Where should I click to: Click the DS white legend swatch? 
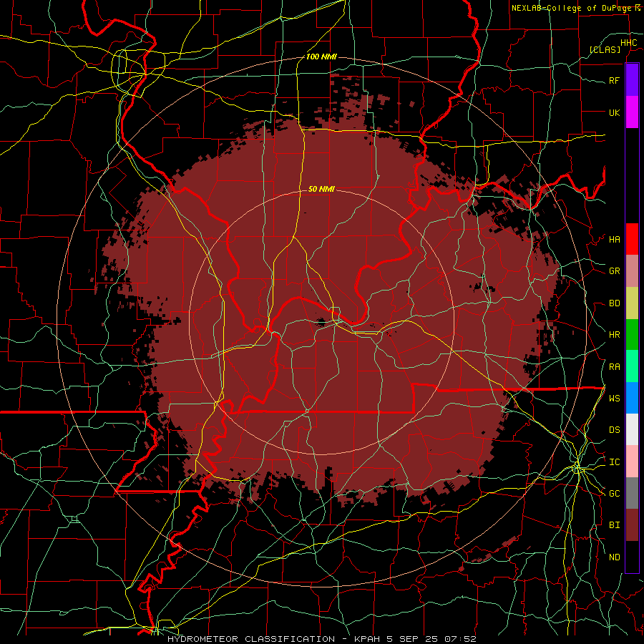tap(632, 429)
